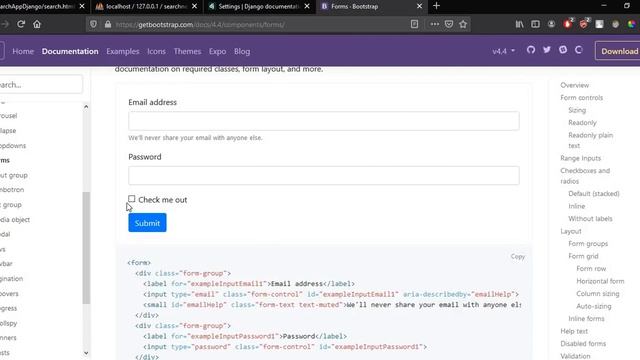Save page to Pocket icon
Image resolution: width=640 pixels, height=360 pixels.
click(449, 24)
